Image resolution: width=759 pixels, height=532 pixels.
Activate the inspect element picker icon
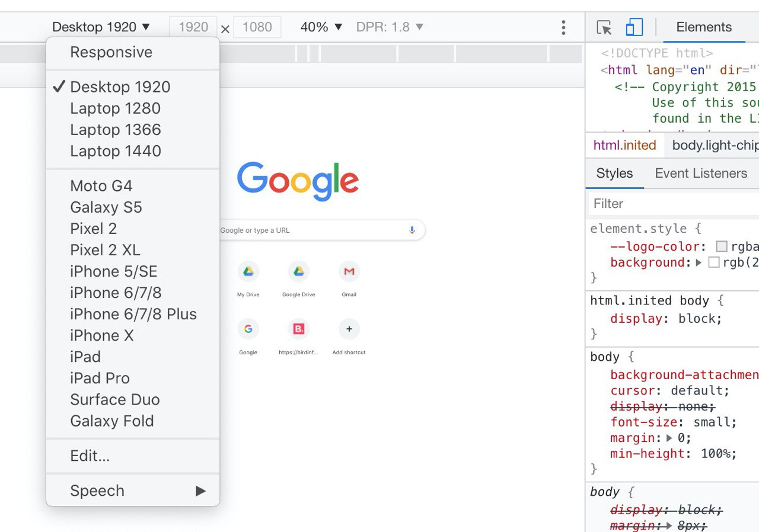(604, 27)
